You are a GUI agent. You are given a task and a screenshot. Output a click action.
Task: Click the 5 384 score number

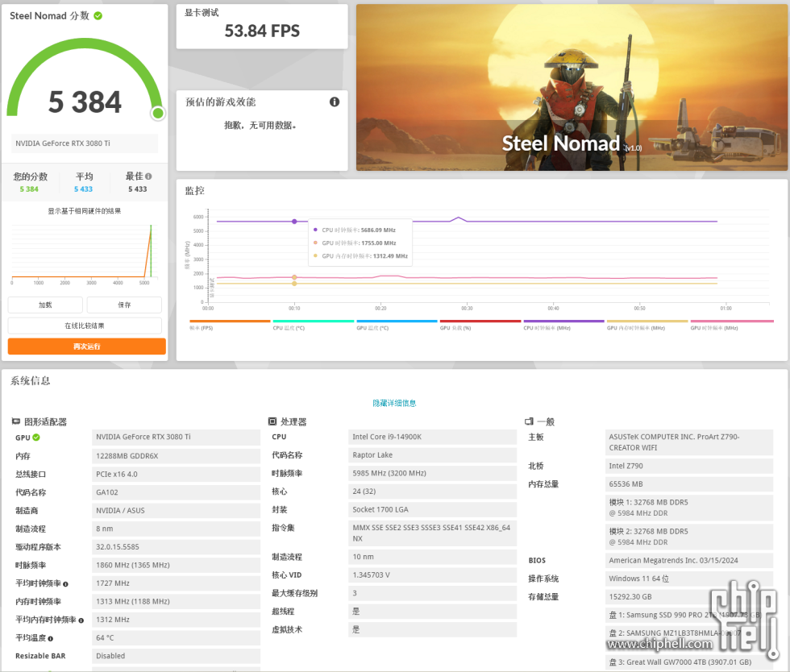click(85, 102)
